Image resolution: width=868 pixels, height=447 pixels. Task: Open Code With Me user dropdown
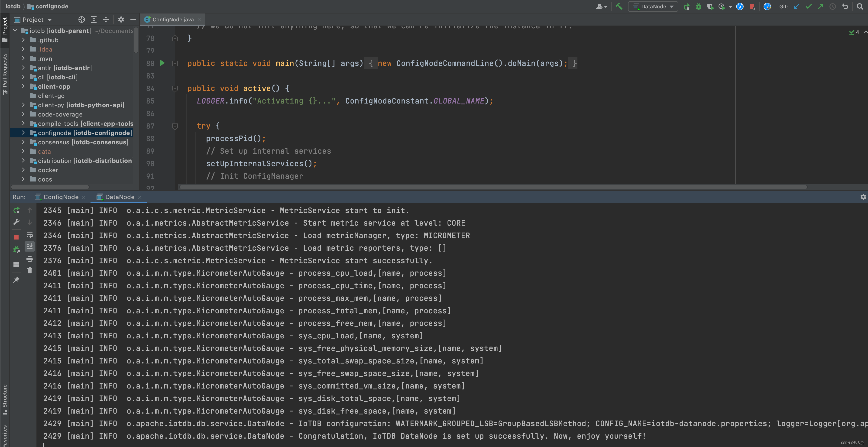coord(602,6)
